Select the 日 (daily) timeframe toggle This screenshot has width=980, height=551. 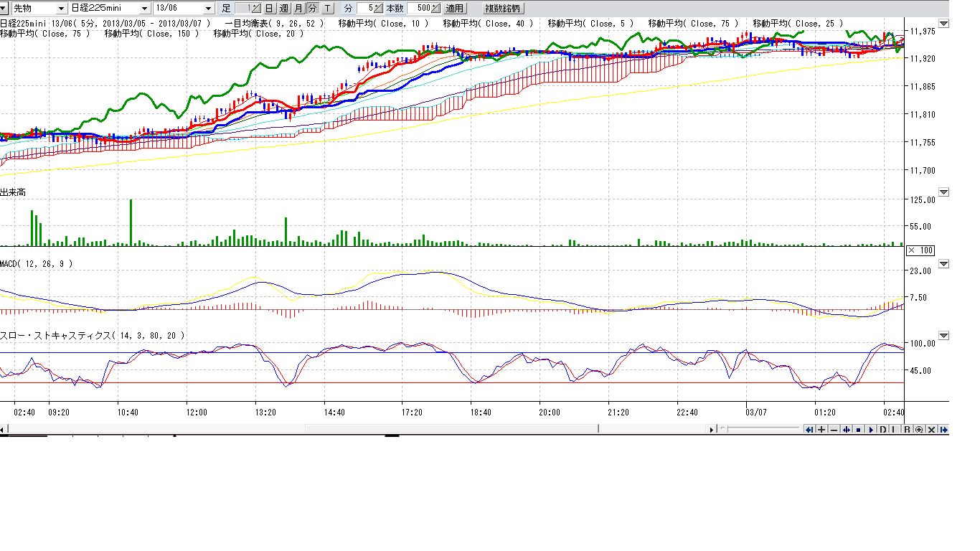268,9
